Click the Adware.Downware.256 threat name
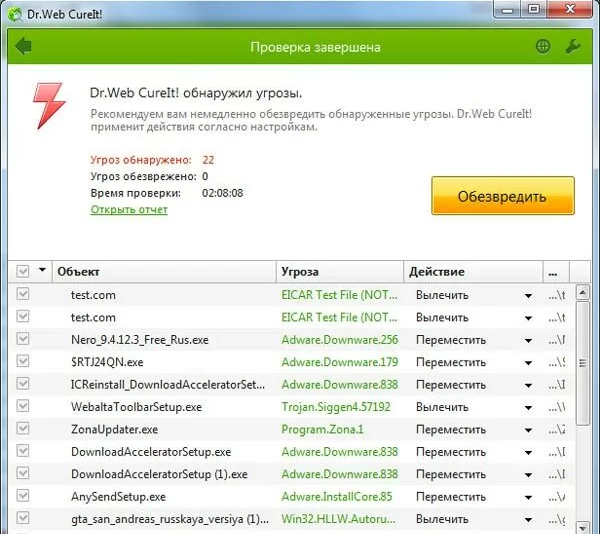The image size is (600, 534). (340, 340)
